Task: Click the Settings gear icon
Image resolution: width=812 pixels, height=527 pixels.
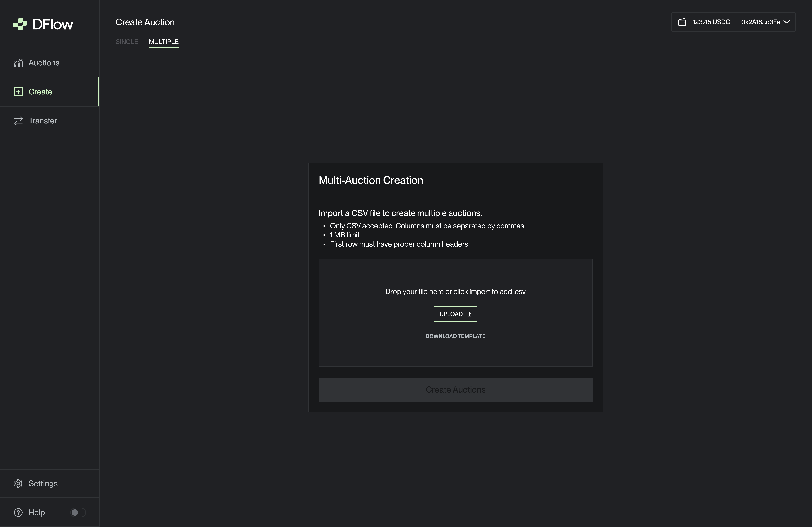Action: click(18, 483)
